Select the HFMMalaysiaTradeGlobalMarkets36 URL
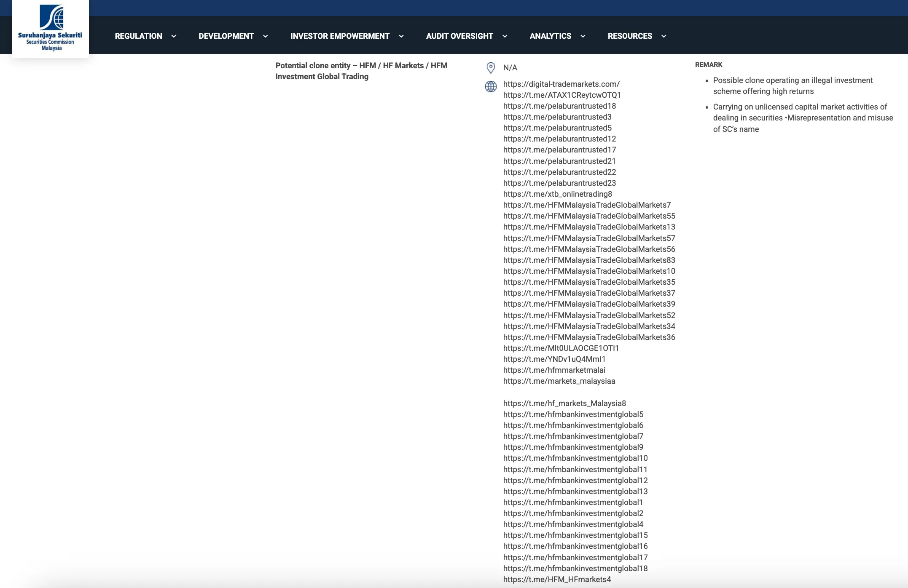 [589, 337]
